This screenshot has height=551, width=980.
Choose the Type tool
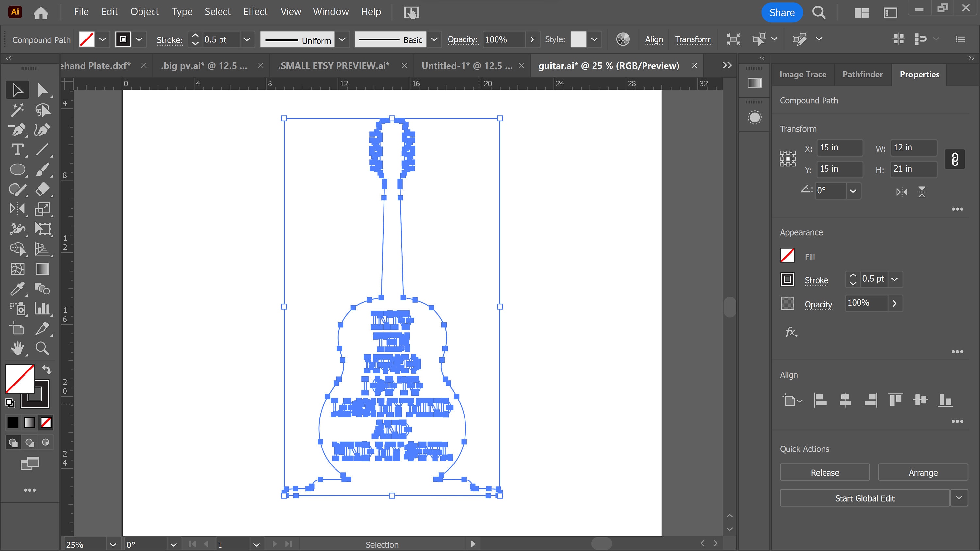tap(18, 150)
